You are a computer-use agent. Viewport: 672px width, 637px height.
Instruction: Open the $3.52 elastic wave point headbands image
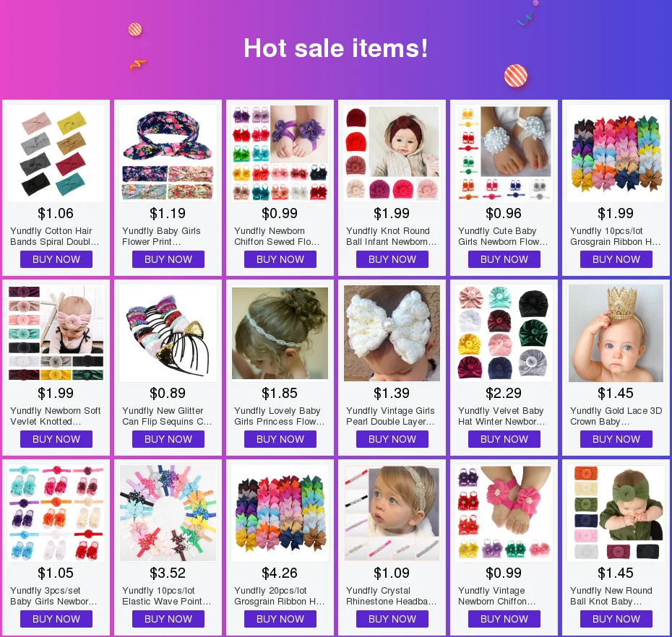click(168, 513)
